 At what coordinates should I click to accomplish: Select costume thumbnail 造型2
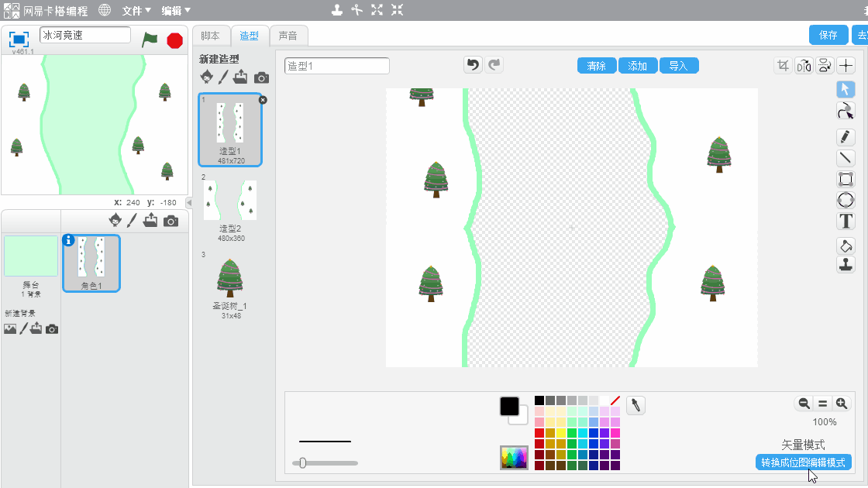coord(230,208)
